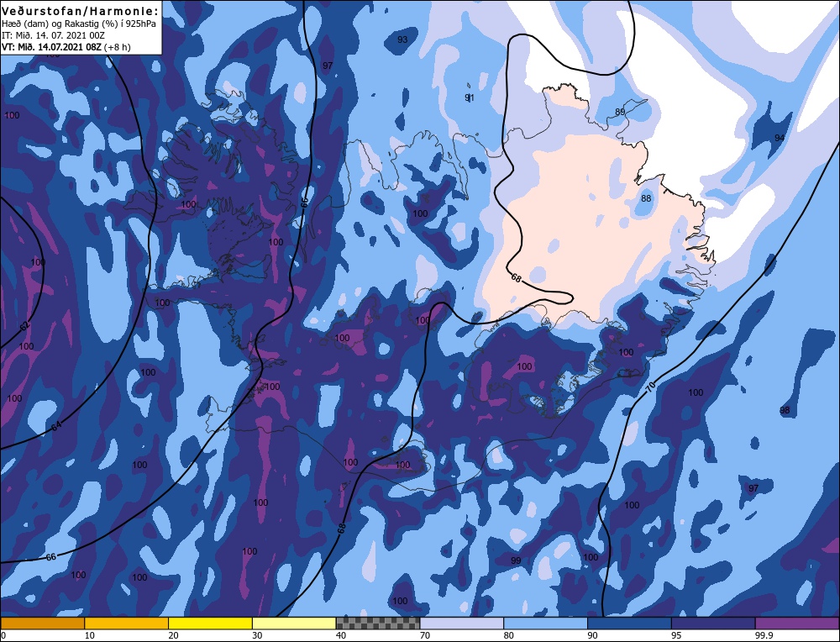Click the orange 10–20 legend swatch
Image resolution: width=840 pixels, height=642 pixels.
point(127,624)
